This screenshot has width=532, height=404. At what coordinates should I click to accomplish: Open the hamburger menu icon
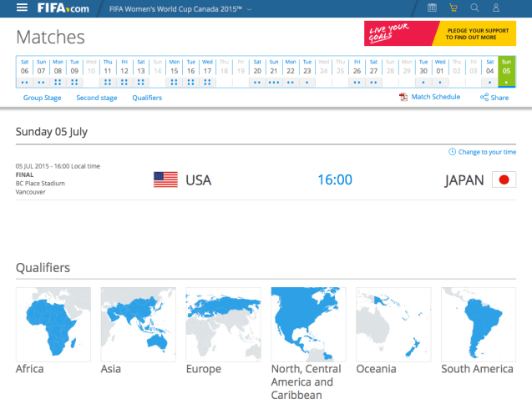pos(22,8)
